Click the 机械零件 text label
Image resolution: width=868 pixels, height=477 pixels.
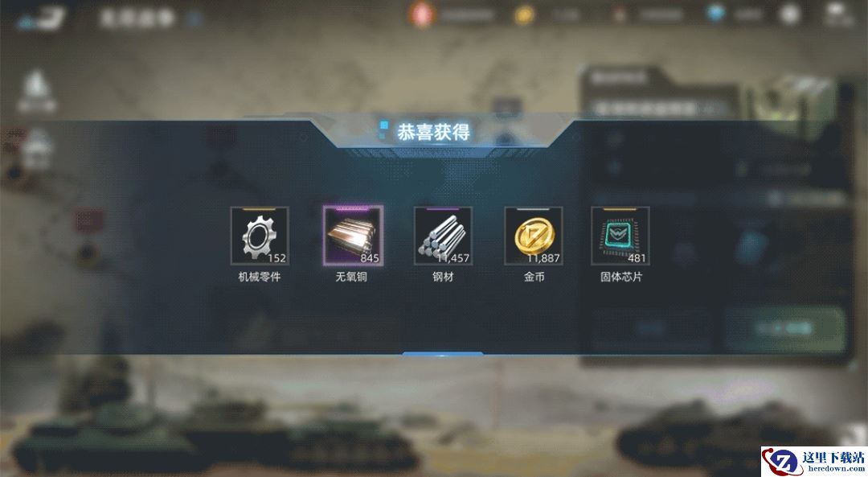tap(259, 277)
